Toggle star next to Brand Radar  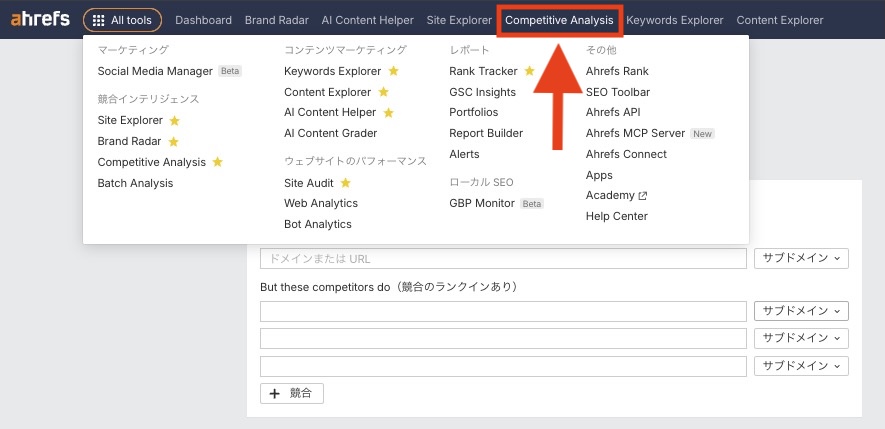click(173, 142)
